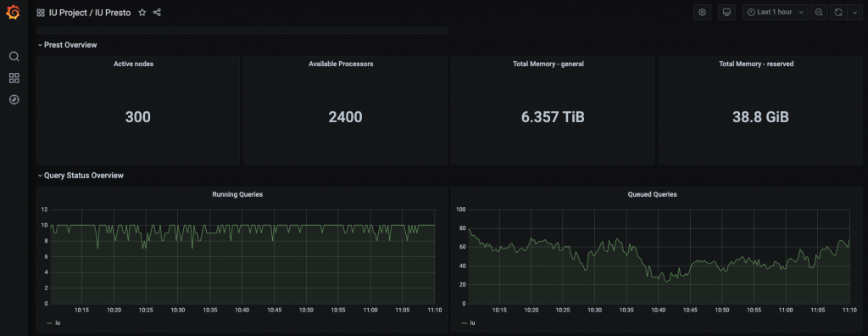This screenshot has width=868, height=336.
Task: Cycle view mode with monitor icon
Action: tap(726, 12)
